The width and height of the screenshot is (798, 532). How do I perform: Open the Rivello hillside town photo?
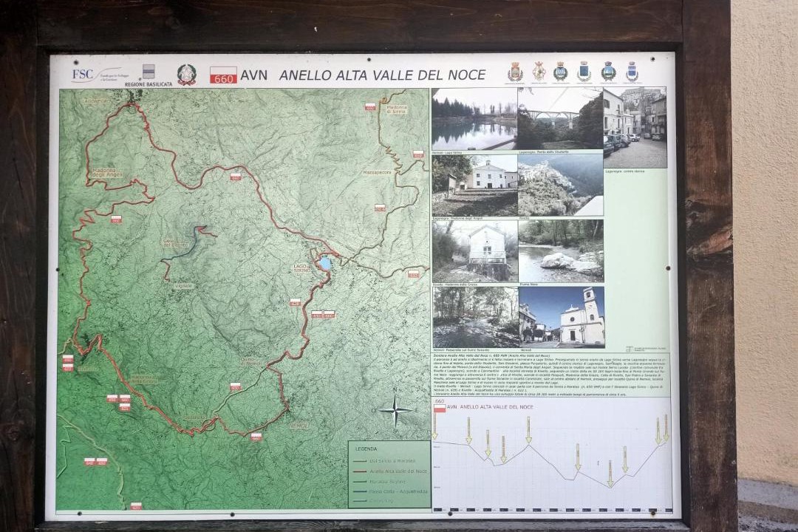[560, 185]
